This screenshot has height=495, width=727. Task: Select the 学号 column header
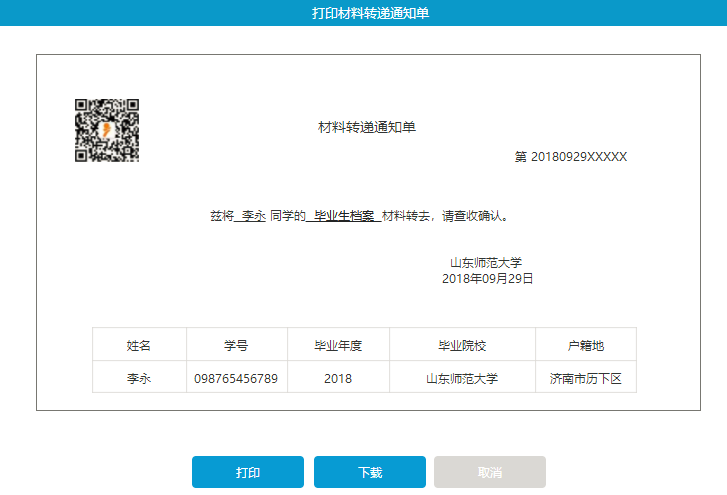coord(236,346)
